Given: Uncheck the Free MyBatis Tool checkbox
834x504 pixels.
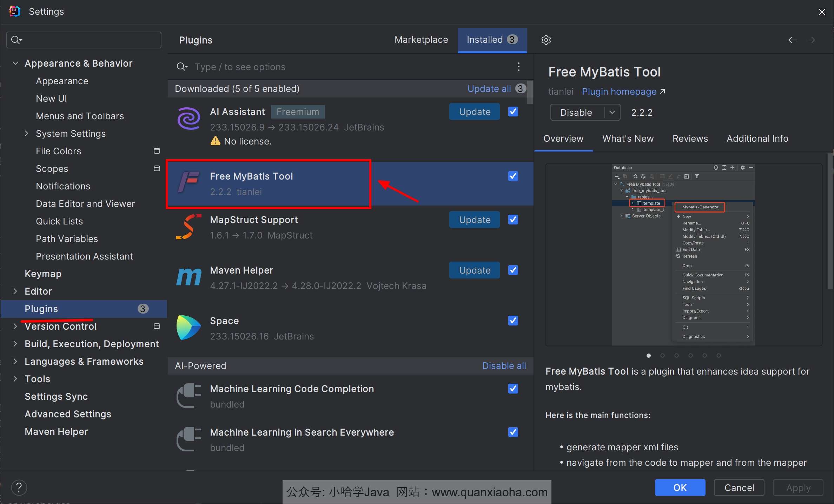Looking at the screenshot, I should coord(513,176).
